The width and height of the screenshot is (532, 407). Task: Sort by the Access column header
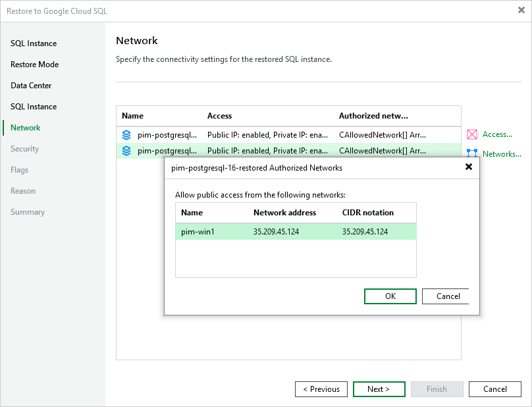(219, 116)
